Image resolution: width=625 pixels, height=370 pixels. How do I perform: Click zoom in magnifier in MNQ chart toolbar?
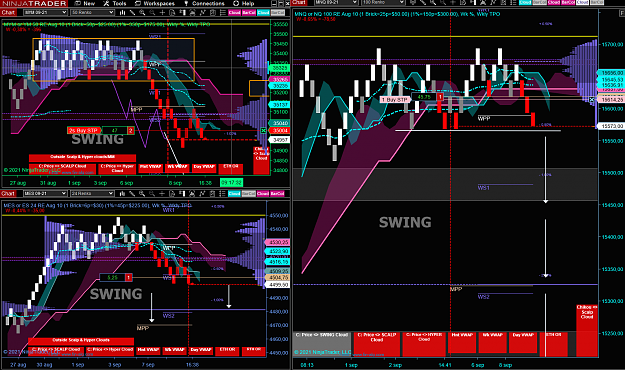click(x=432, y=2)
